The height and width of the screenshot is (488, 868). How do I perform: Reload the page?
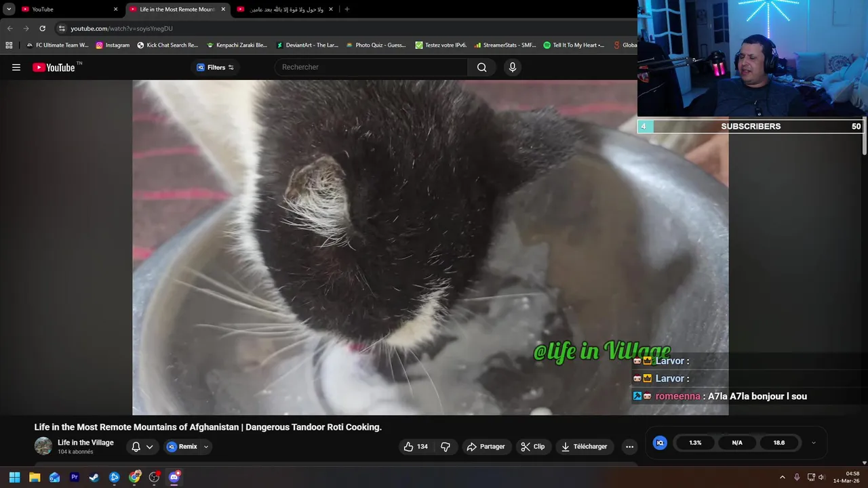[42, 28]
